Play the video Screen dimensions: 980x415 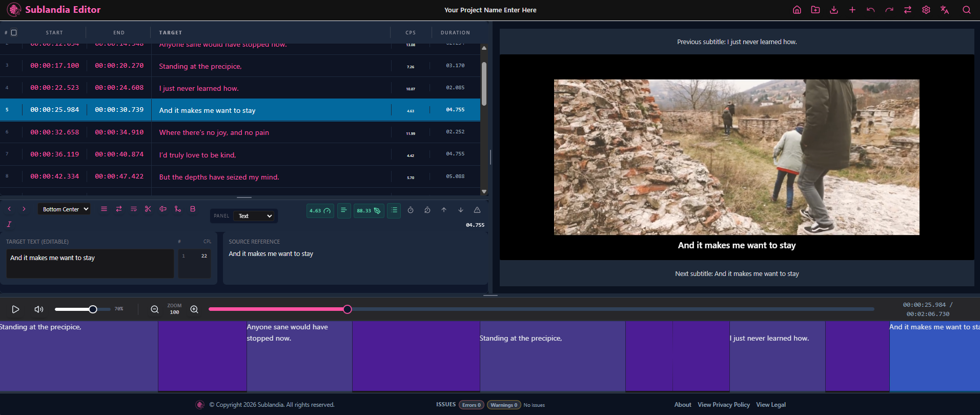[x=15, y=309]
